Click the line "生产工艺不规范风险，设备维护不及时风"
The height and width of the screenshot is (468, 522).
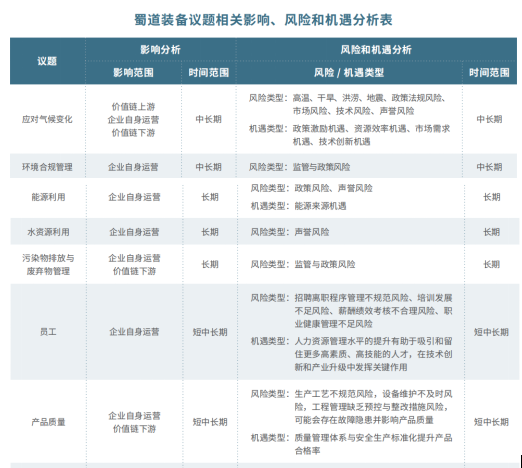tap(373, 394)
